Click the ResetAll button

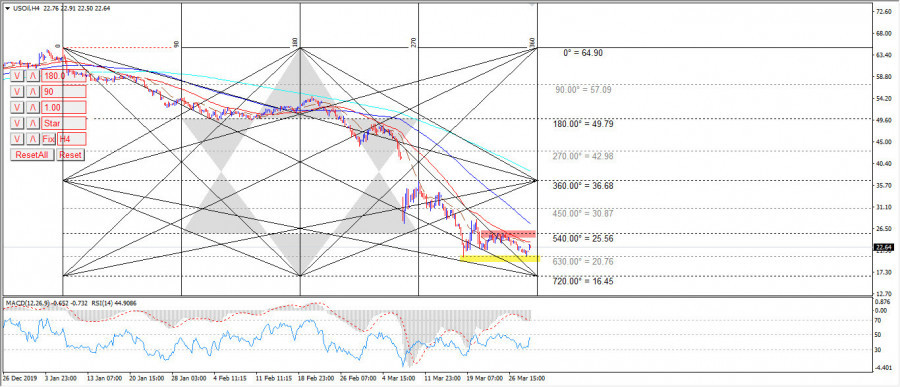click(32, 154)
